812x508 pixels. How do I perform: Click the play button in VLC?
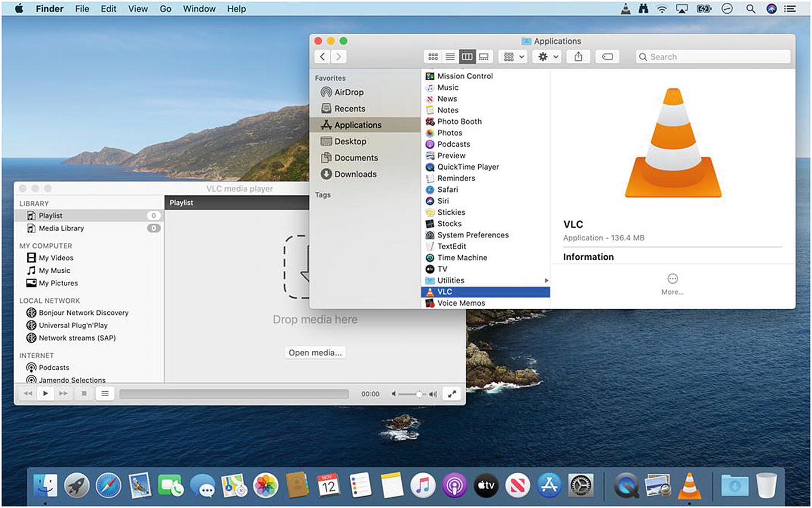coord(45,394)
